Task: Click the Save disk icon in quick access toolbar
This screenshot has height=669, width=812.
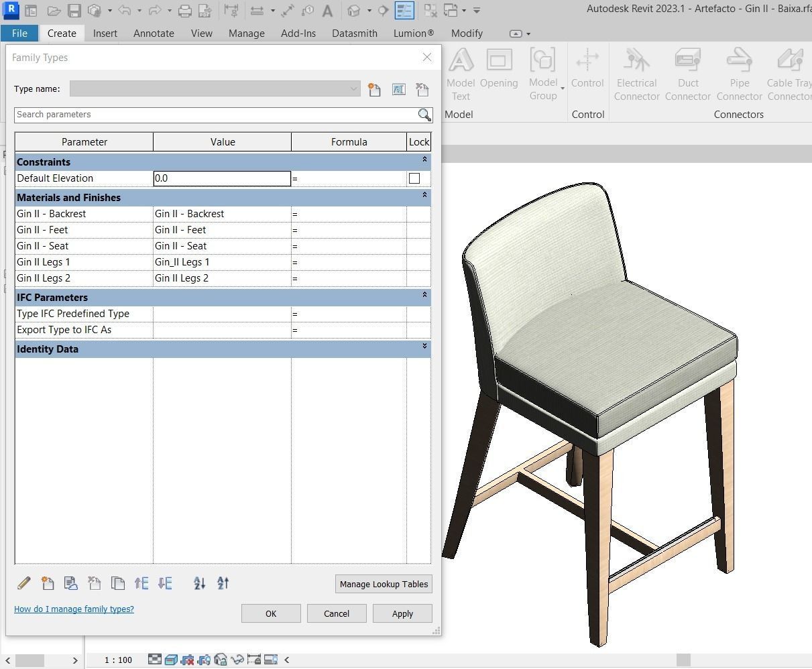Action: [74, 11]
